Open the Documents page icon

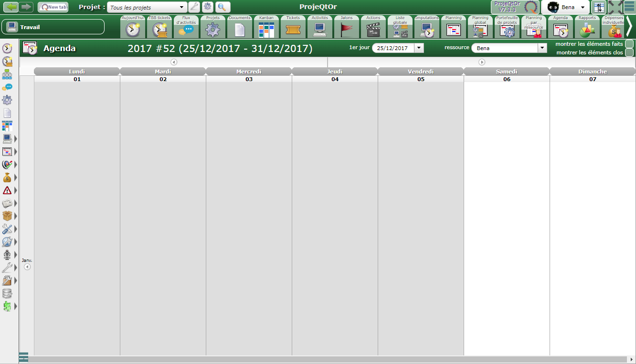point(240,30)
